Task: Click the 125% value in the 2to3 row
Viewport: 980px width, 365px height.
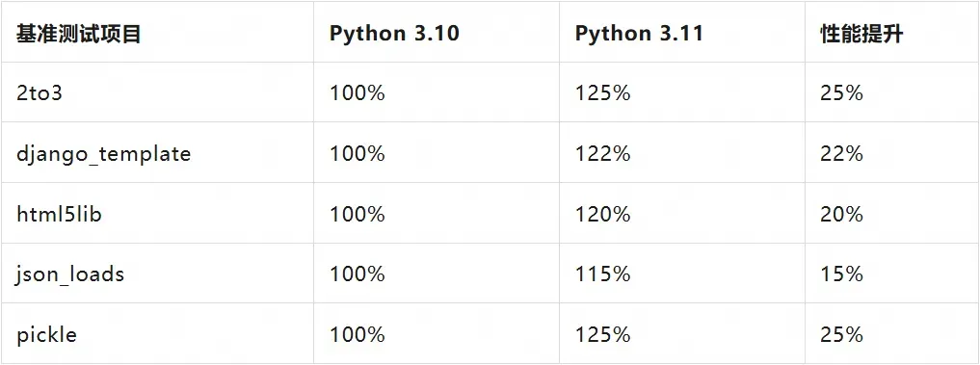Action: point(602,93)
